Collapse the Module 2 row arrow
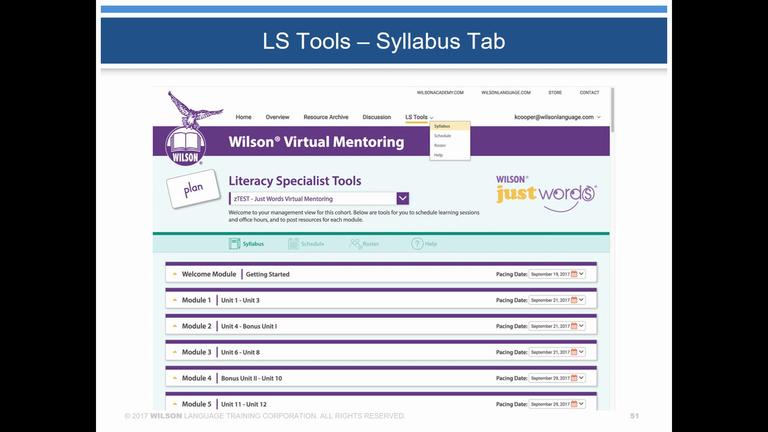Image resolution: width=768 pixels, height=432 pixels. click(x=175, y=326)
